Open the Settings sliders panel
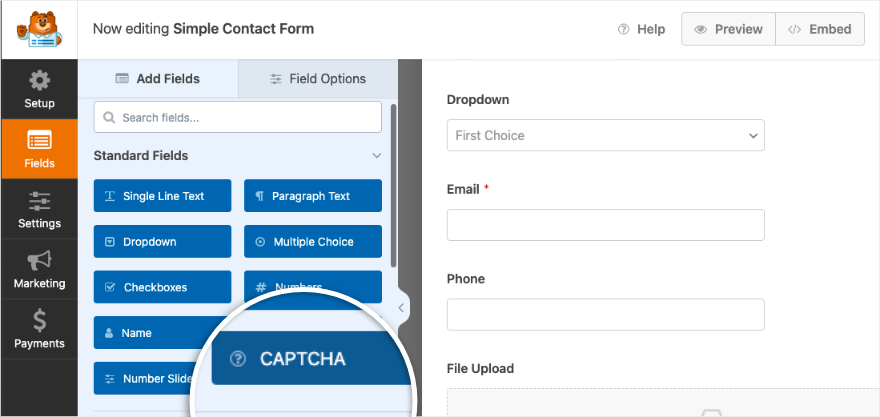880x417 pixels. 39,209
